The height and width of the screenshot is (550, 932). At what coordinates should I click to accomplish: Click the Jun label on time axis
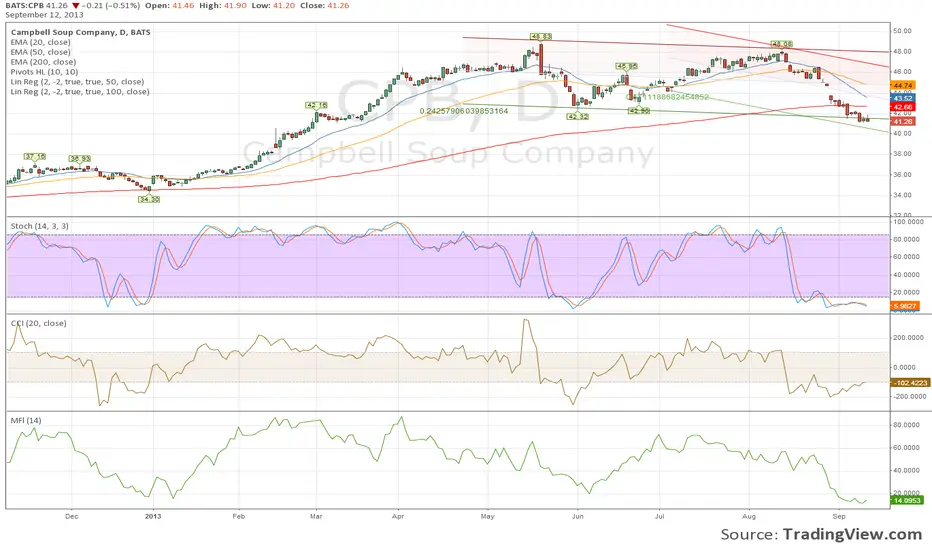point(578,516)
